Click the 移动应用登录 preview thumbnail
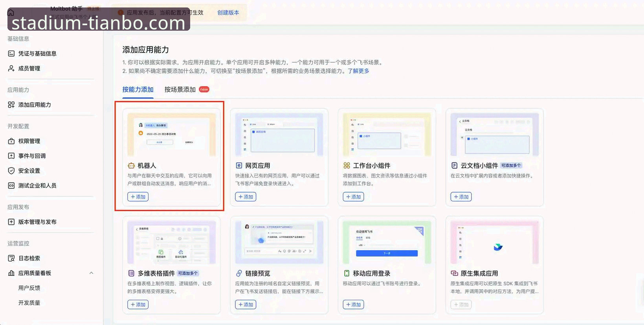Image resolution: width=644 pixels, height=325 pixels. 387,242
